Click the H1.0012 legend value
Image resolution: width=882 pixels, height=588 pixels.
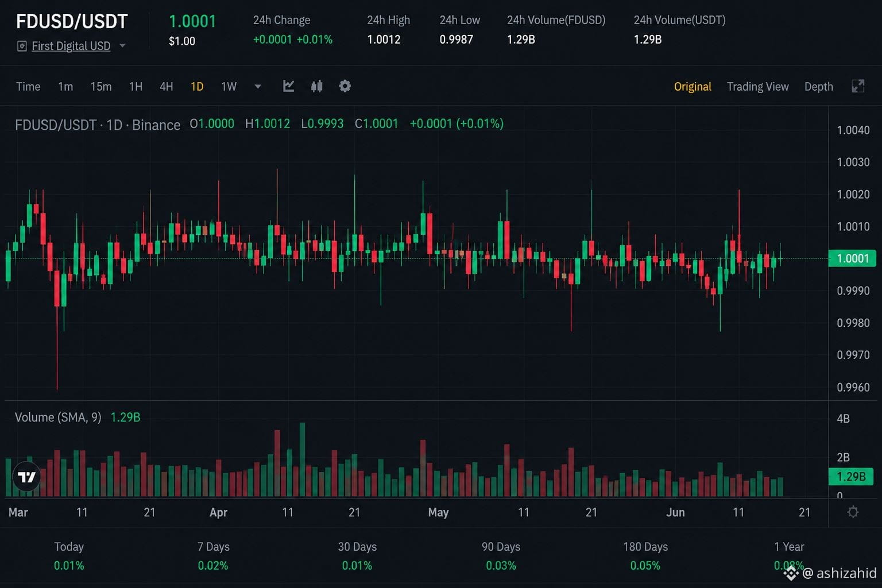(x=268, y=124)
